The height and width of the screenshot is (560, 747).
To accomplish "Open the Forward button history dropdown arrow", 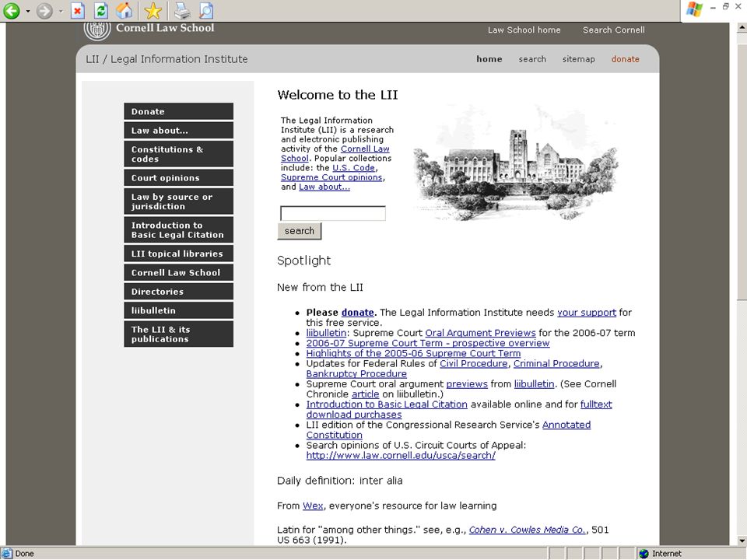I will pos(61,11).
